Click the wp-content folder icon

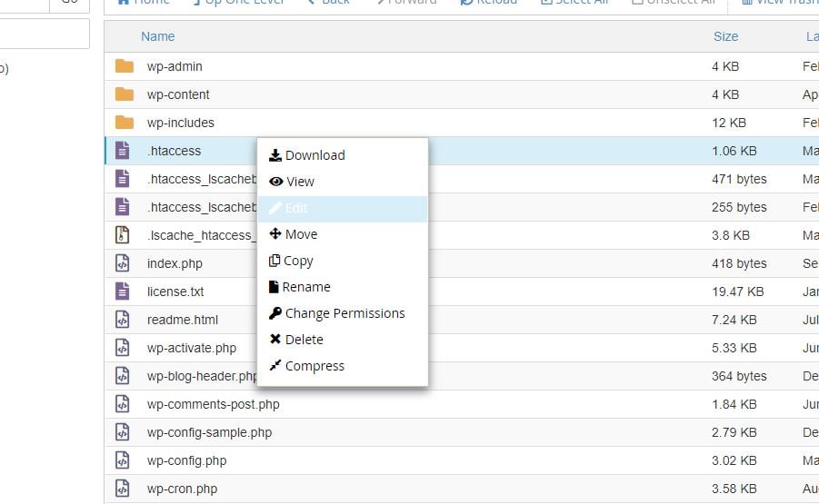[125, 94]
